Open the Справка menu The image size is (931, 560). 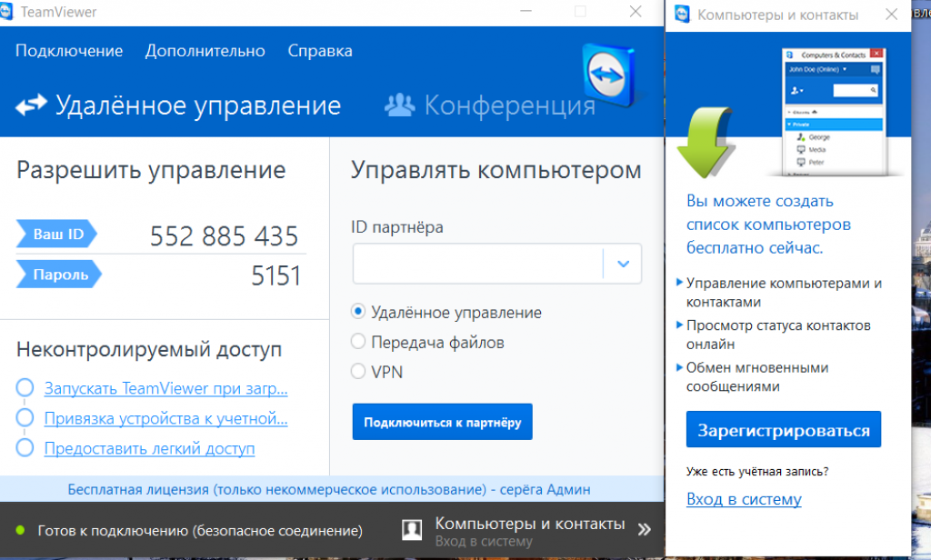320,51
